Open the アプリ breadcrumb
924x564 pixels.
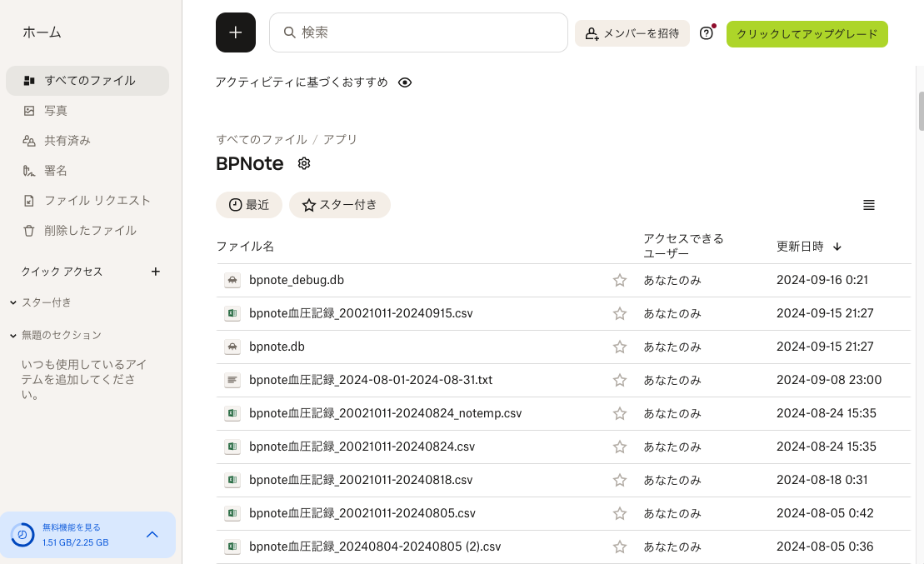coord(340,139)
